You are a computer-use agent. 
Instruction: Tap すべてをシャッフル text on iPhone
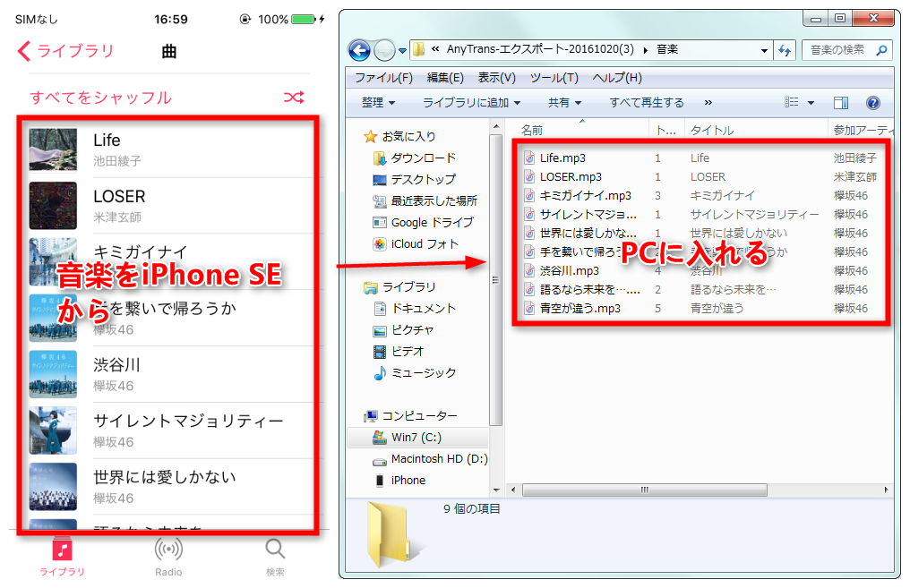pos(101,98)
